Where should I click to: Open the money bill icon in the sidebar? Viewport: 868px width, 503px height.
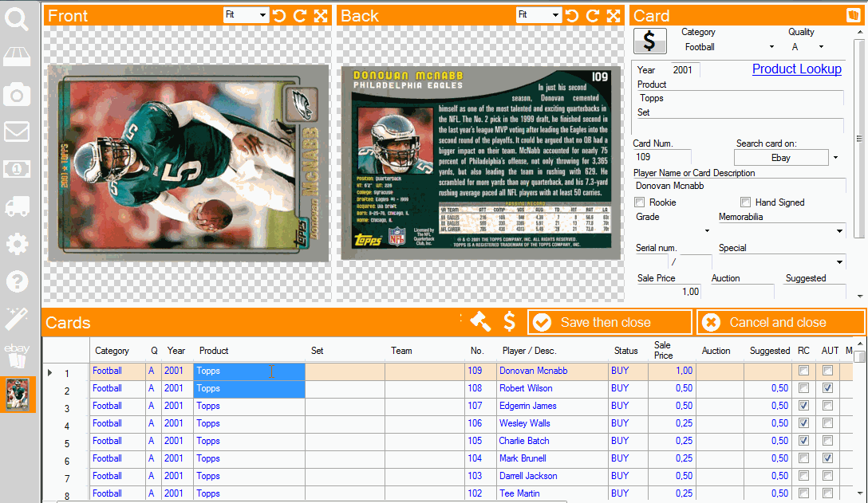pos(17,169)
